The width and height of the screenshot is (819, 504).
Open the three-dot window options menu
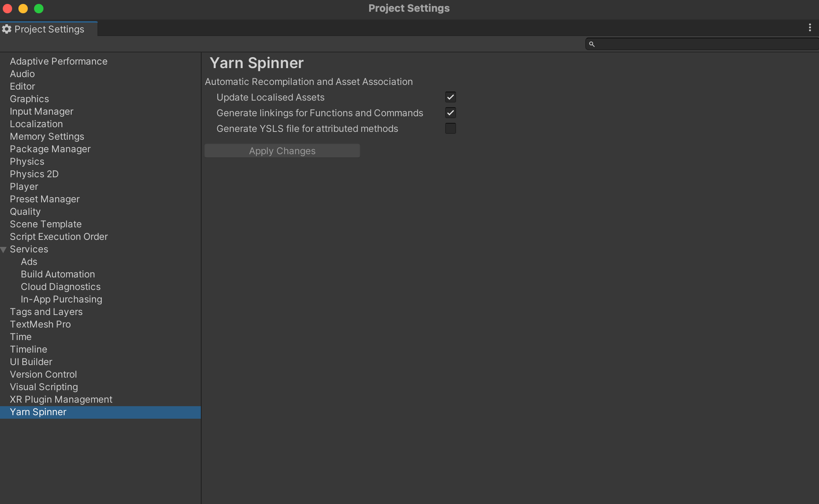810,27
